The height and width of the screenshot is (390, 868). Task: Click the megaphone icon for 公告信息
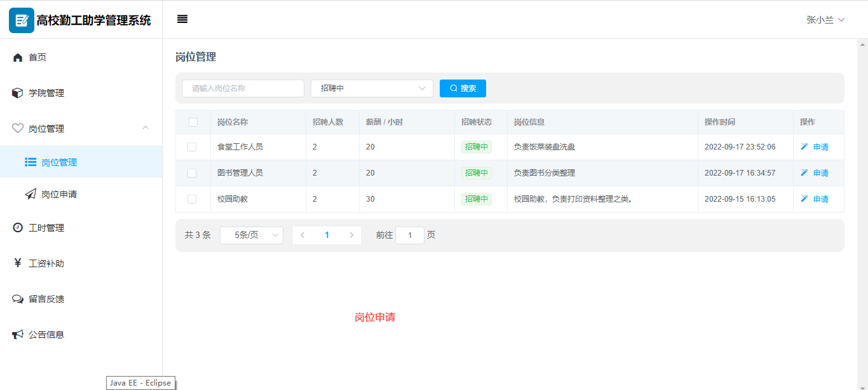pyautogui.click(x=18, y=335)
